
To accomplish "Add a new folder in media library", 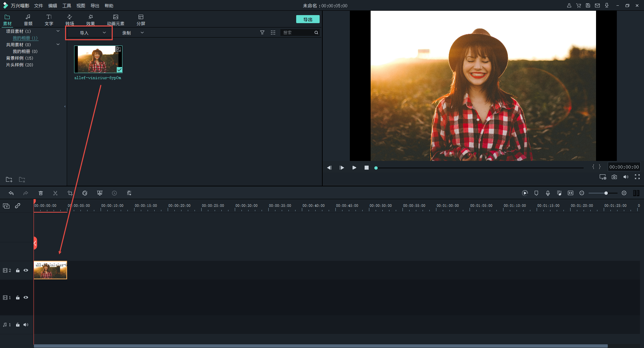I will tap(9, 180).
